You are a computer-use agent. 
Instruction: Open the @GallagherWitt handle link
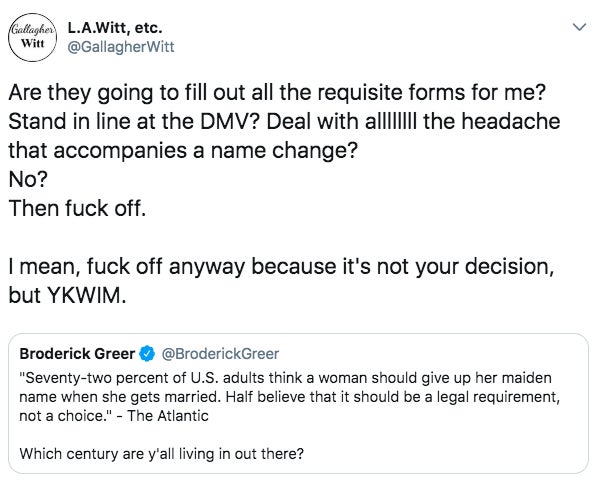(x=121, y=47)
